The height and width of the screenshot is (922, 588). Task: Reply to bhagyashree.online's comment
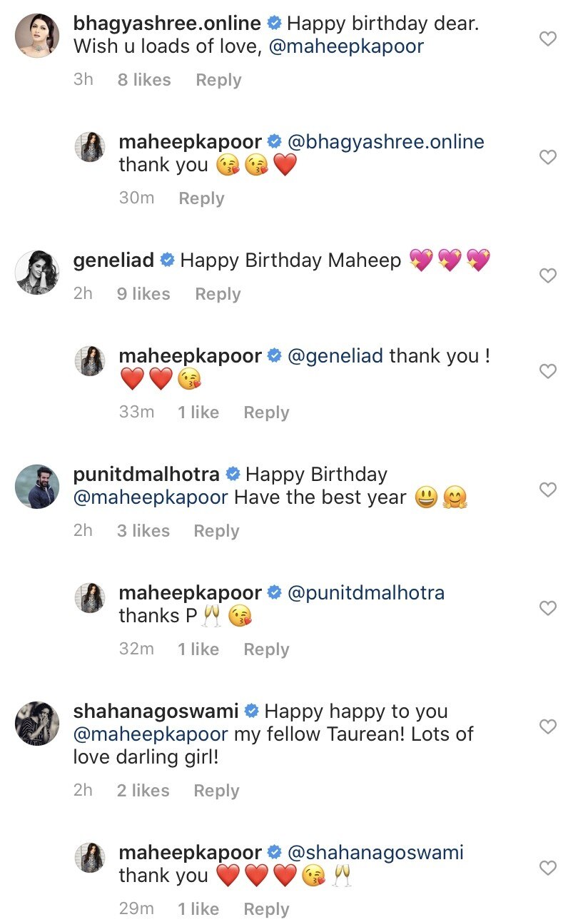tap(218, 80)
